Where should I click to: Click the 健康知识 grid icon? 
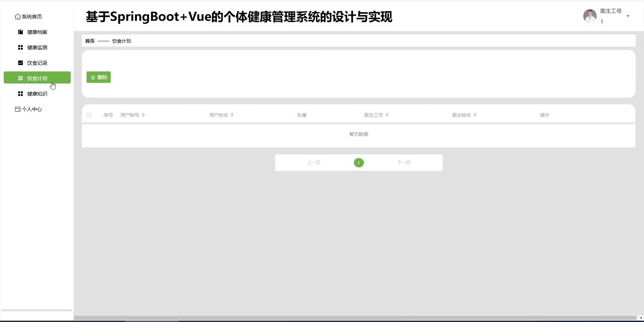tap(20, 94)
